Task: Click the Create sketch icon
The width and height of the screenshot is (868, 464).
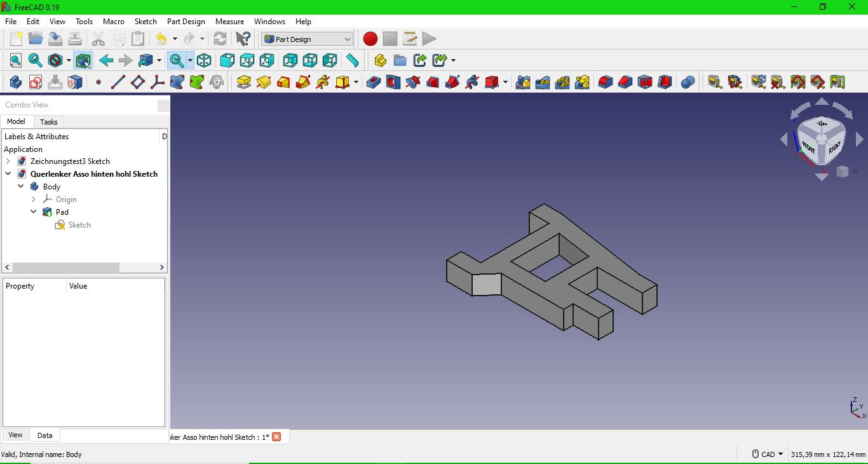Action: [36, 82]
